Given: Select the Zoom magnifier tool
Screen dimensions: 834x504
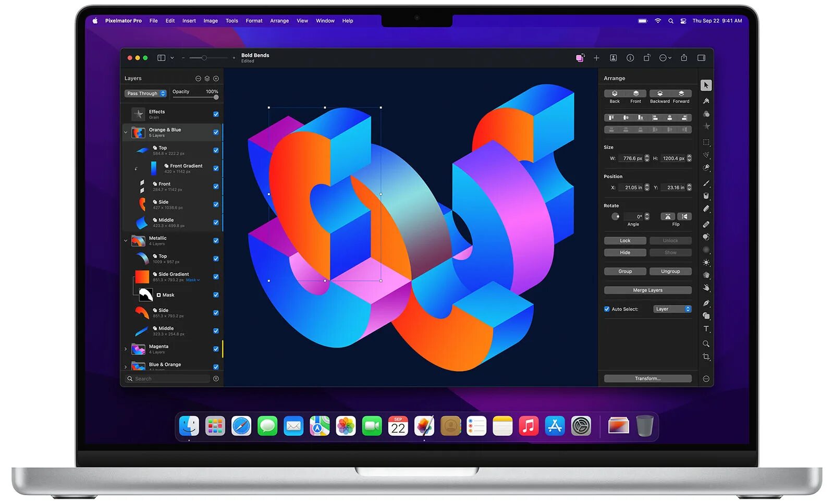Looking at the screenshot, I should coord(706,344).
